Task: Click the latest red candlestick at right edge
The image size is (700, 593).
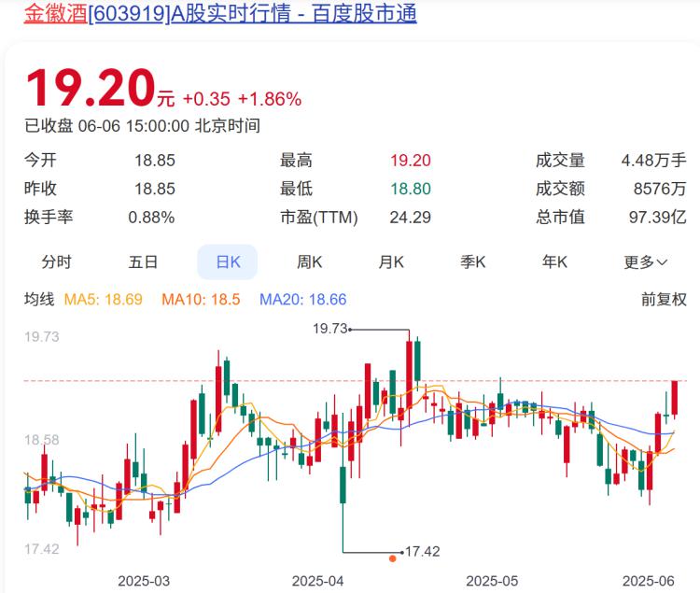Action: pos(675,398)
